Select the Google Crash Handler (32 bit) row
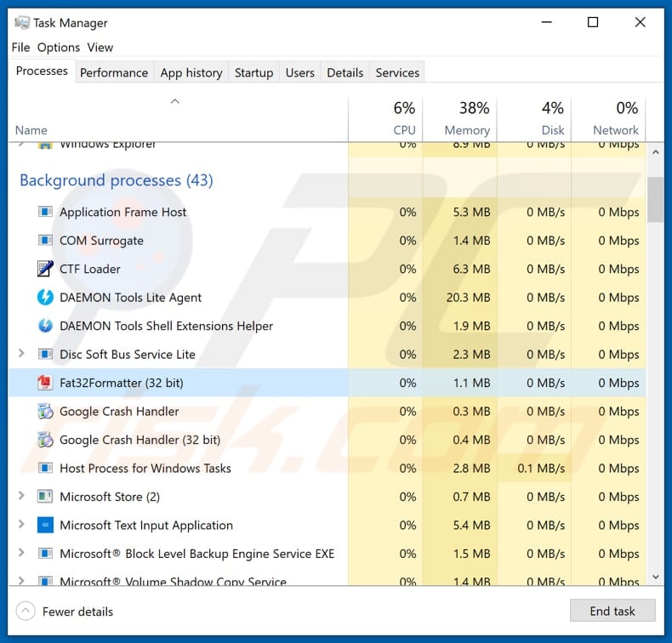This screenshot has height=643, width=672. tap(327, 440)
